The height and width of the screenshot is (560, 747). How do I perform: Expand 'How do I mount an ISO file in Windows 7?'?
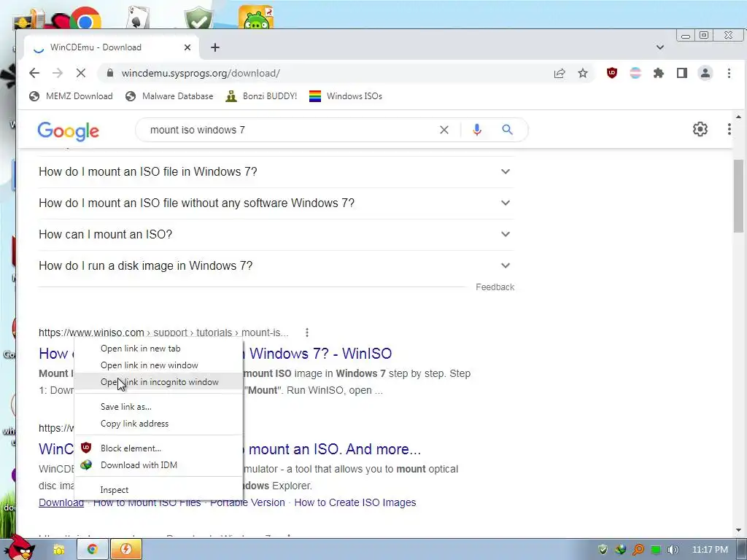click(276, 171)
